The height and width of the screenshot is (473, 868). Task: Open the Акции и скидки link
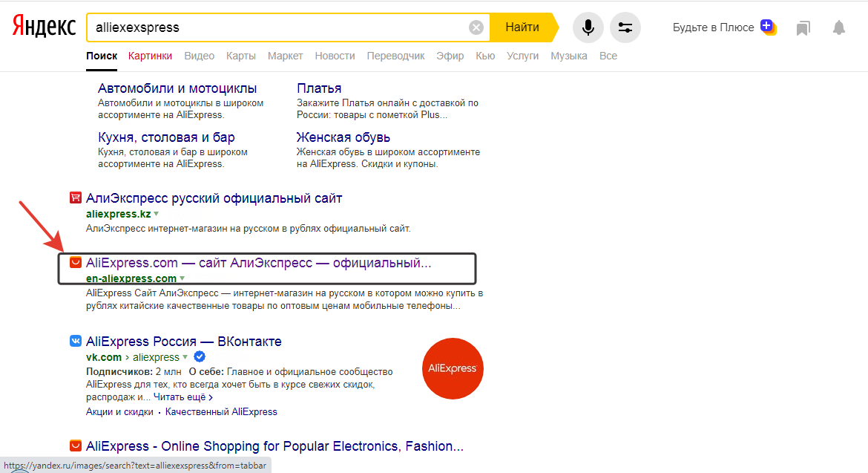pyautogui.click(x=119, y=411)
